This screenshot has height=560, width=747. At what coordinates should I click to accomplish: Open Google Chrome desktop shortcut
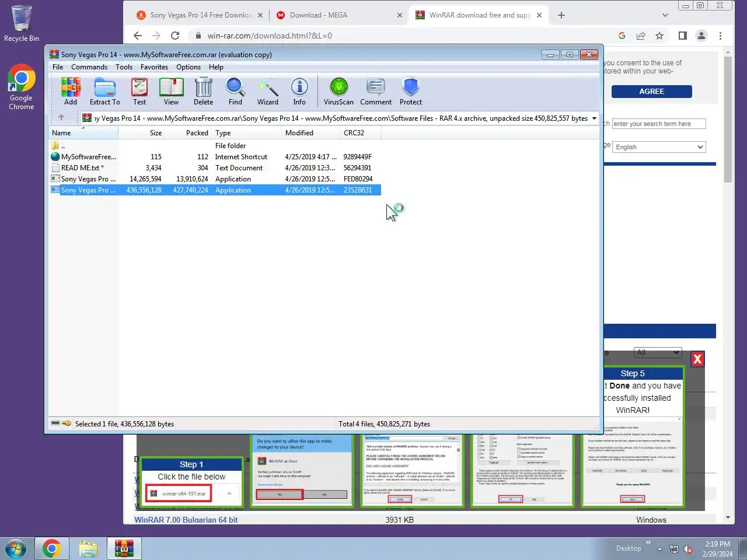click(x=22, y=87)
